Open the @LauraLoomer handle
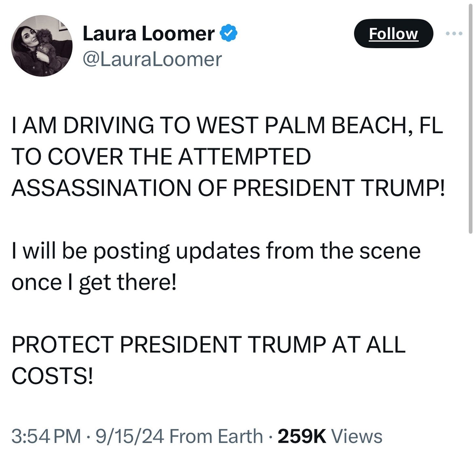The image size is (476, 464). [152, 59]
